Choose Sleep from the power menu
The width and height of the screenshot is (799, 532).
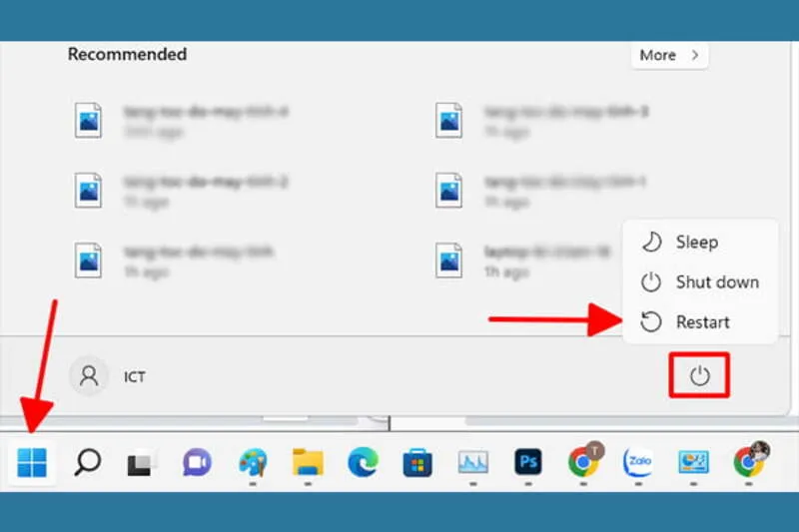(x=700, y=243)
